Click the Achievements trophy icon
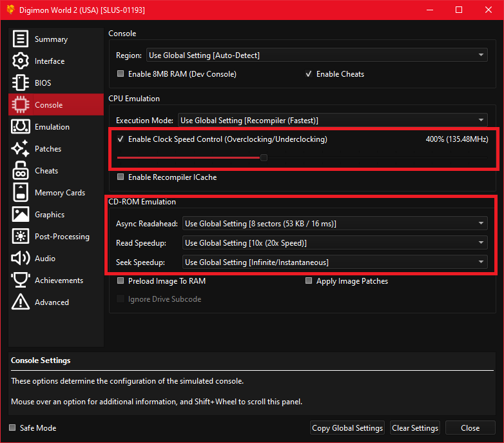 tap(21, 280)
